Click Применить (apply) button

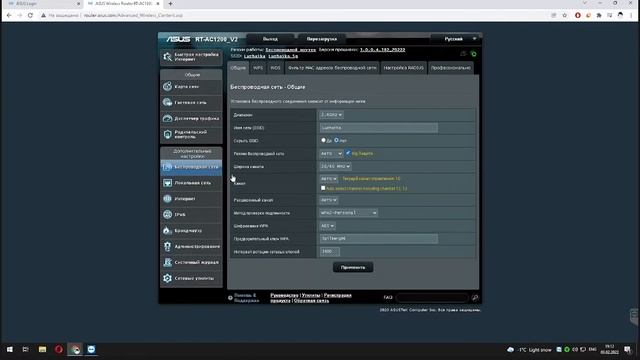coord(353,267)
